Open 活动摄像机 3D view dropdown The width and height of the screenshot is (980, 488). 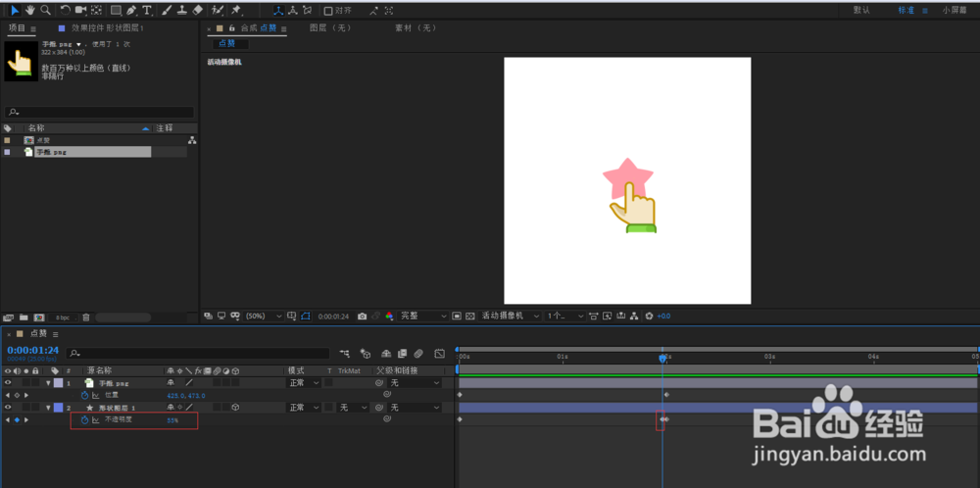point(511,317)
